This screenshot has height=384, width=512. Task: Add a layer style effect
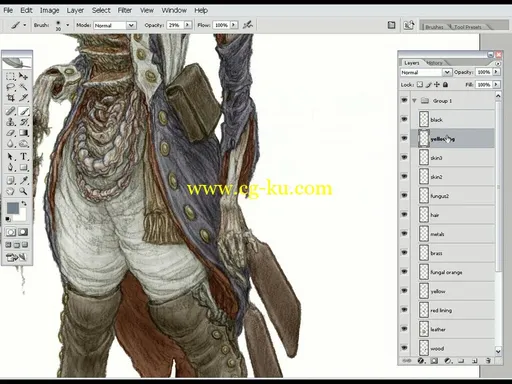(421, 361)
